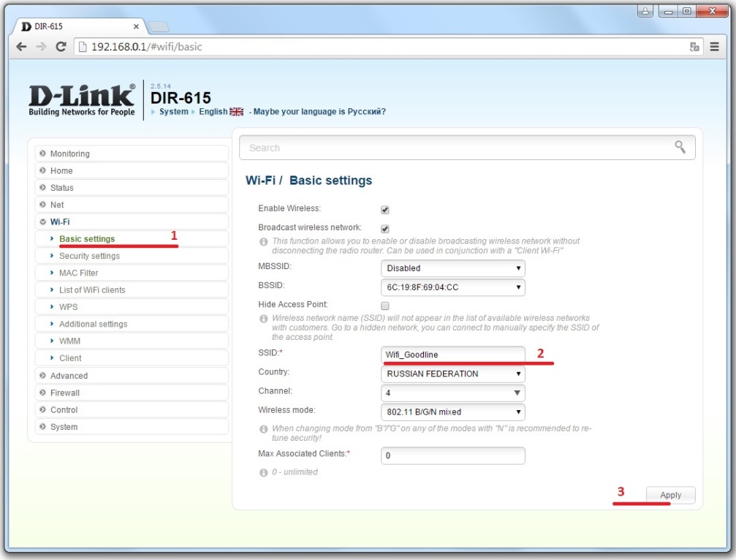Open a new browser tab
Viewport: 736px width, 560px height.
pyautogui.click(x=159, y=27)
